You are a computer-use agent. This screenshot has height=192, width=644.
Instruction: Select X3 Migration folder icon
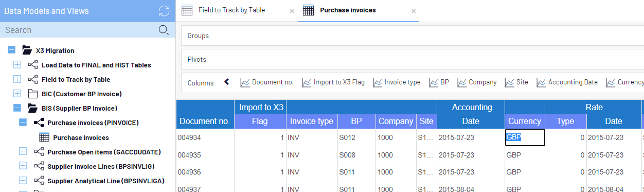(27, 50)
